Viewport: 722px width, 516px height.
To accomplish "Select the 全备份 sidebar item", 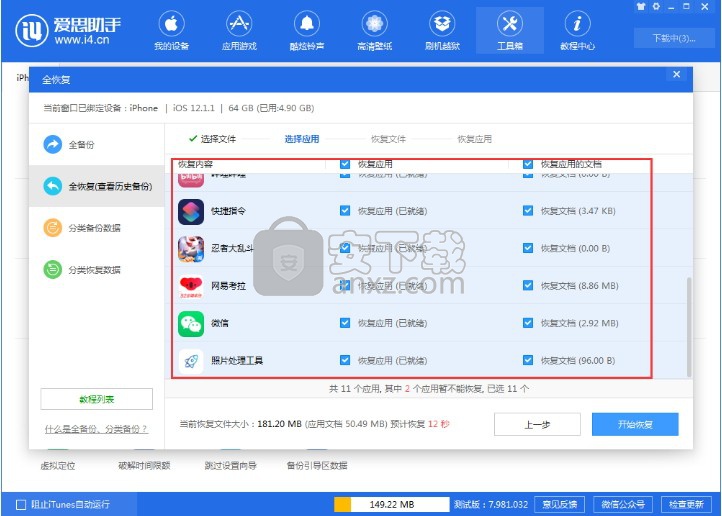I will (96, 145).
